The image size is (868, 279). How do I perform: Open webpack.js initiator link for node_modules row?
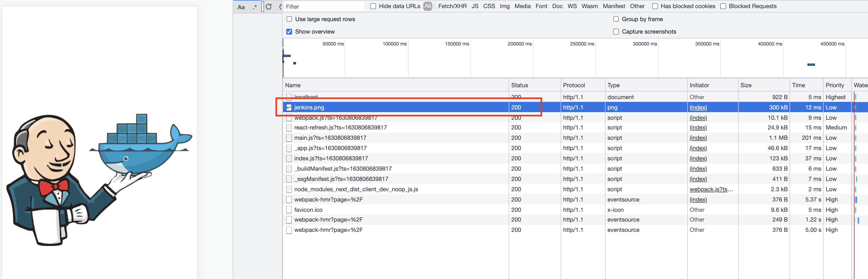711,189
